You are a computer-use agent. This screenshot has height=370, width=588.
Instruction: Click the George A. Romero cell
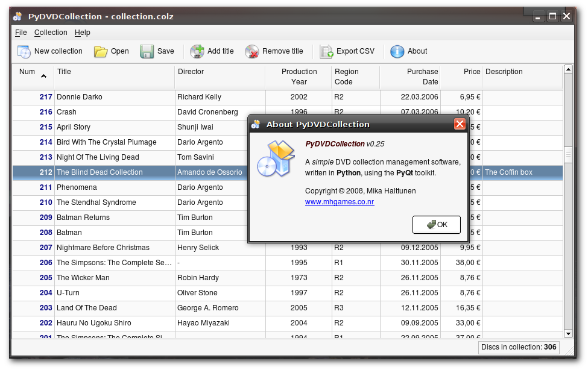click(220, 308)
